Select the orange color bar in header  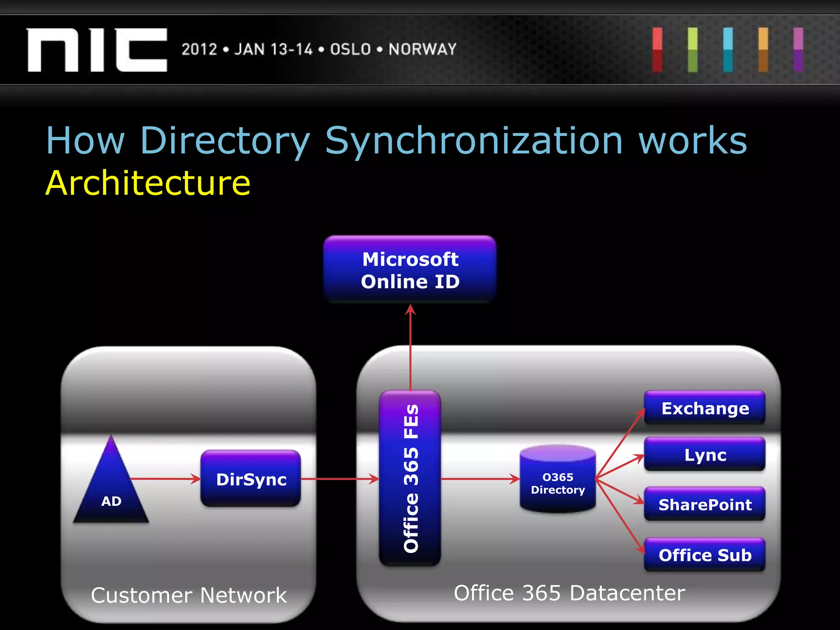763,50
